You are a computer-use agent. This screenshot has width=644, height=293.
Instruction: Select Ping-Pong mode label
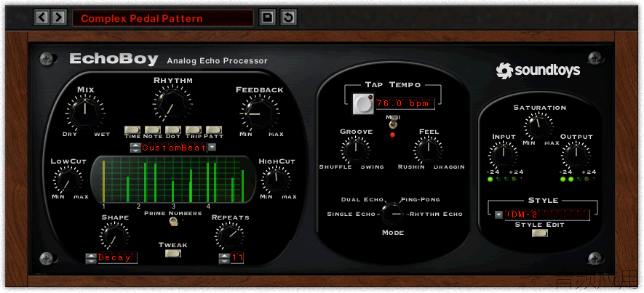(x=420, y=199)
